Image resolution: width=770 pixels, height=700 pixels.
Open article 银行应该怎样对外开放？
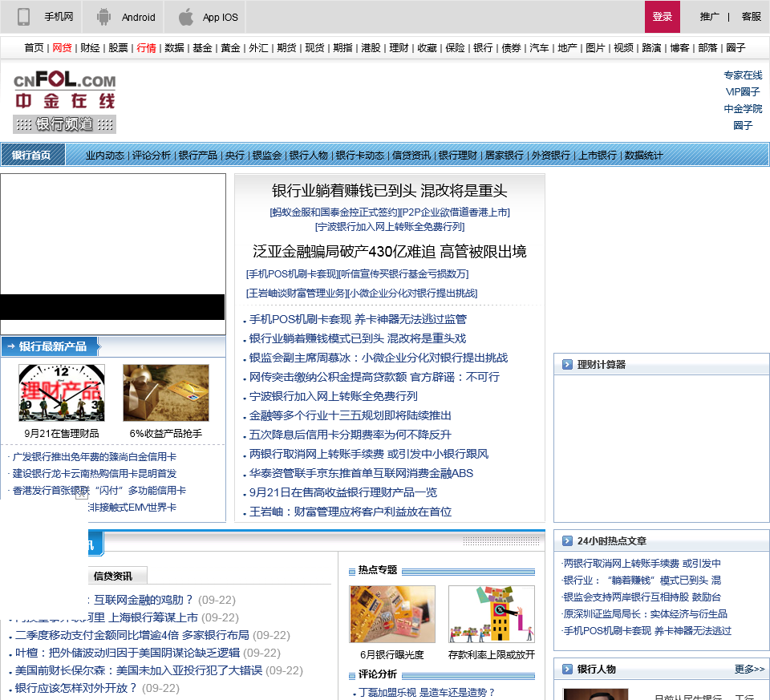click(x=75, y=688)
